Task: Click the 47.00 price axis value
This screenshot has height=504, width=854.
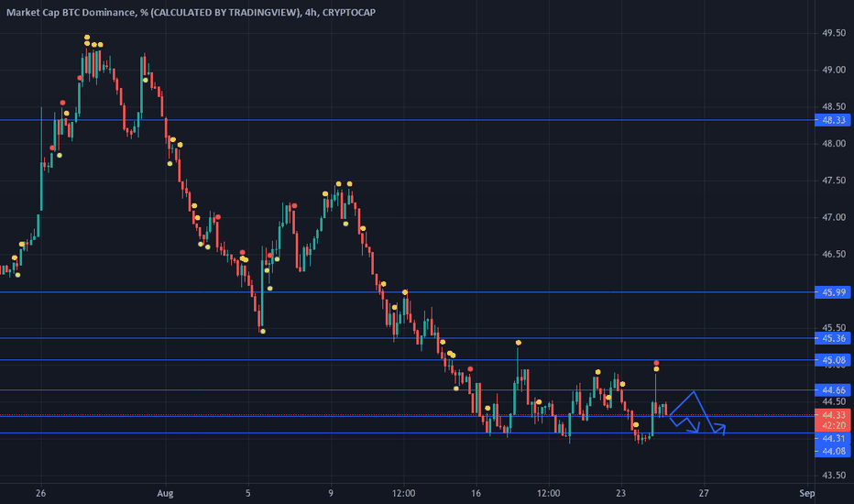Action: pyautogui.click(x=834, y=217)
